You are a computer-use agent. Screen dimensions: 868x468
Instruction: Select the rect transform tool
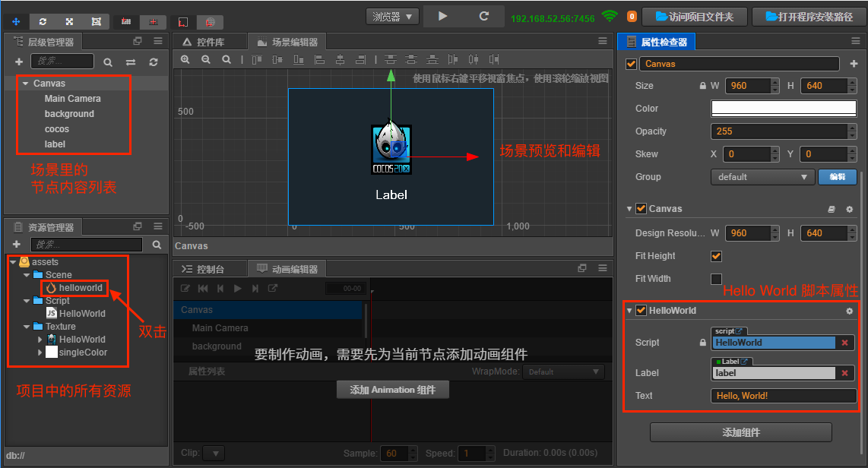click(96, 21)
